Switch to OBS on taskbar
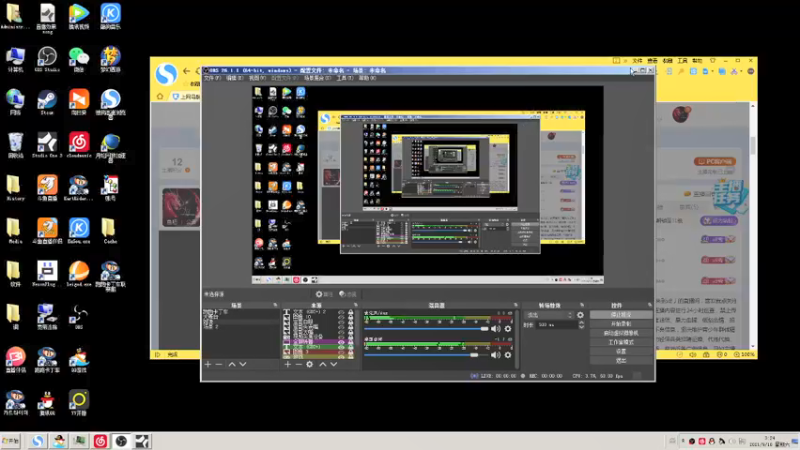800x450 pixels. tap(121, 441)
